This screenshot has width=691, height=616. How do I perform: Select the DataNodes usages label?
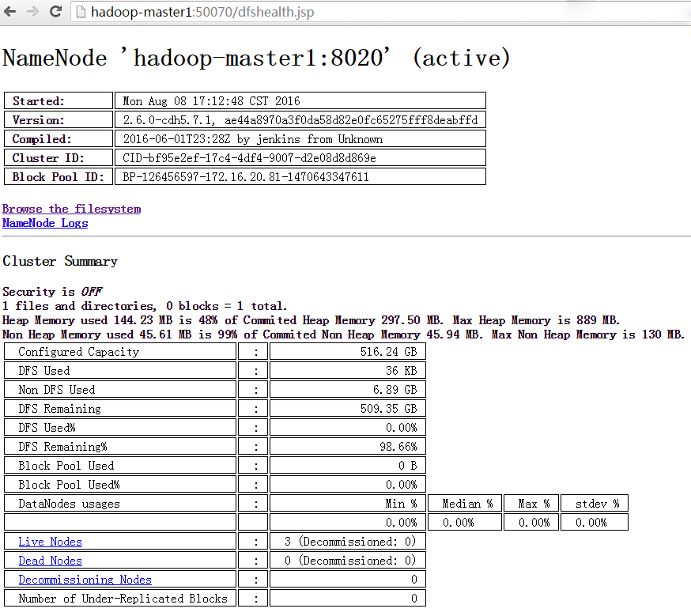pyautogui.click(x=70, y=504)
